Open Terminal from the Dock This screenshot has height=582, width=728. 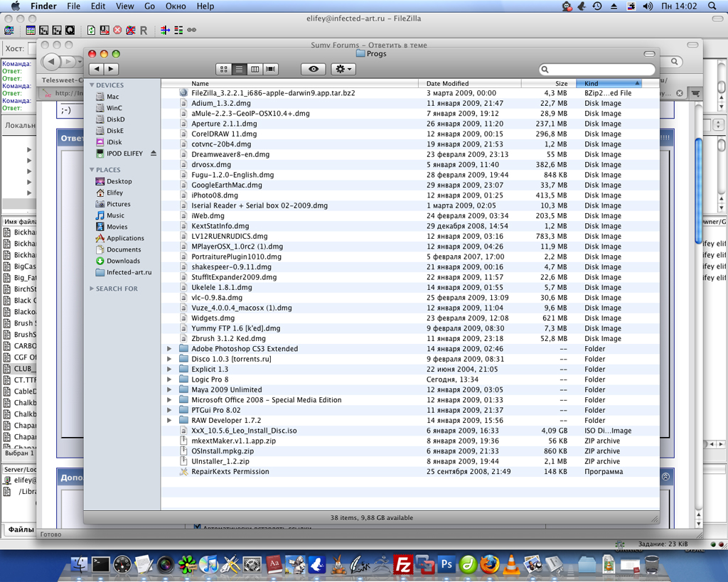(101, 565)
